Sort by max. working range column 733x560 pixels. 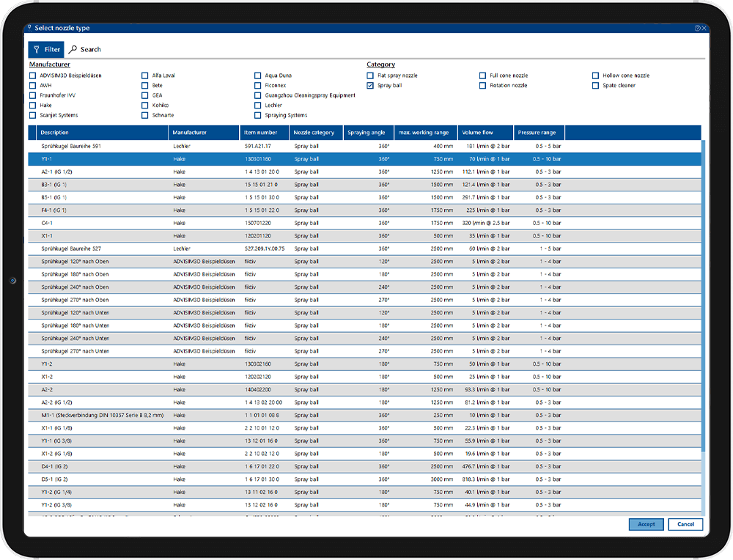pyautogui.click(x=426, y=133)
